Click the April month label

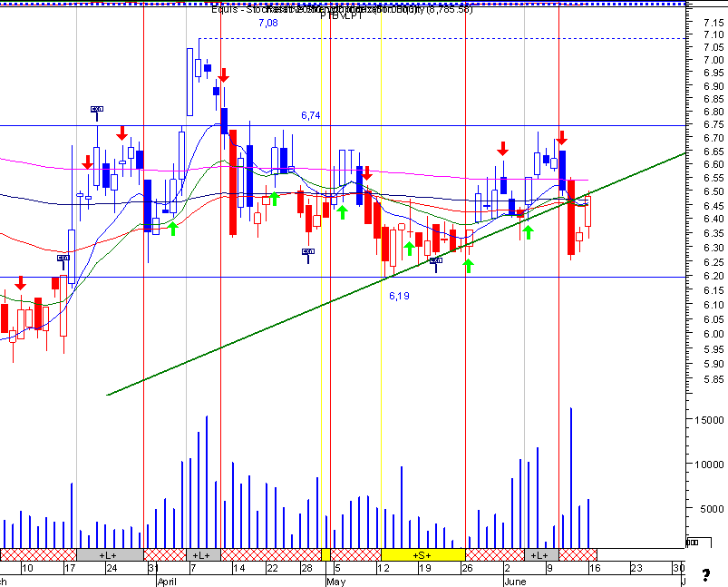167,582
